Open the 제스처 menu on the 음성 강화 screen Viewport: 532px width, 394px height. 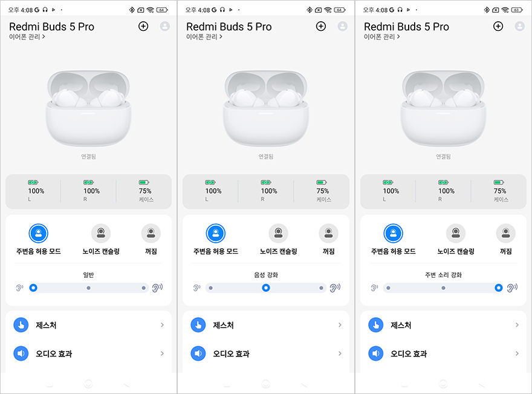pyautogui.click(x=266, y=325)
